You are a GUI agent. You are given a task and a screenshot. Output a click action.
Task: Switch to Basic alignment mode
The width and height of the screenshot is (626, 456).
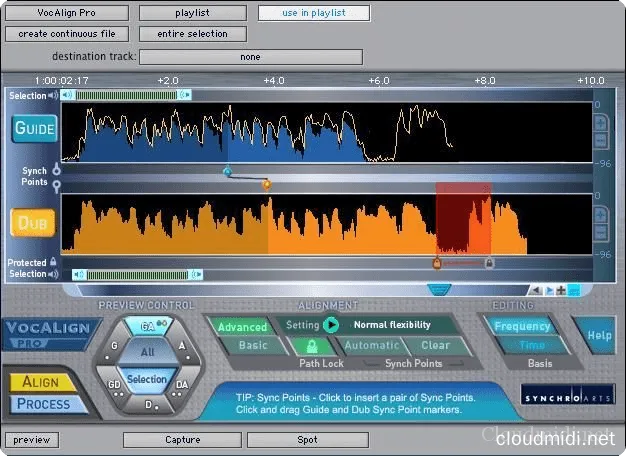[x=252, y=346]
